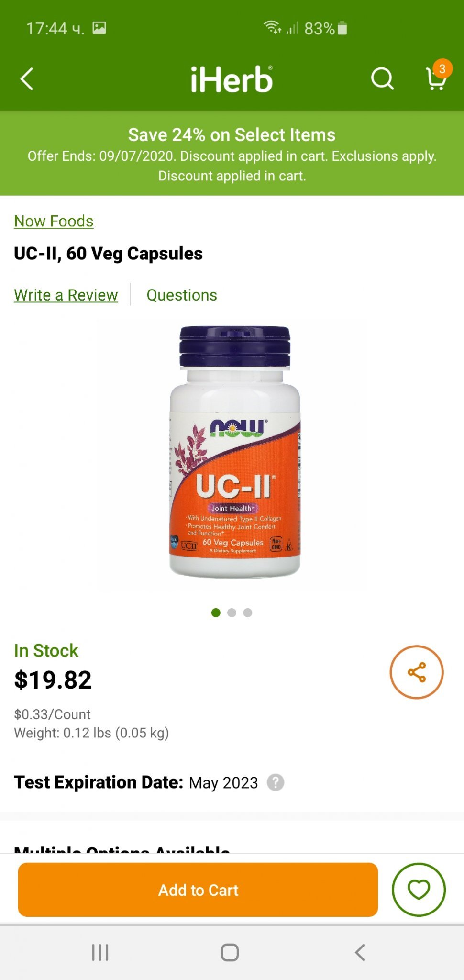464x980 pixels.
Task: Open the Questions tab
Action: click(182, 295)
